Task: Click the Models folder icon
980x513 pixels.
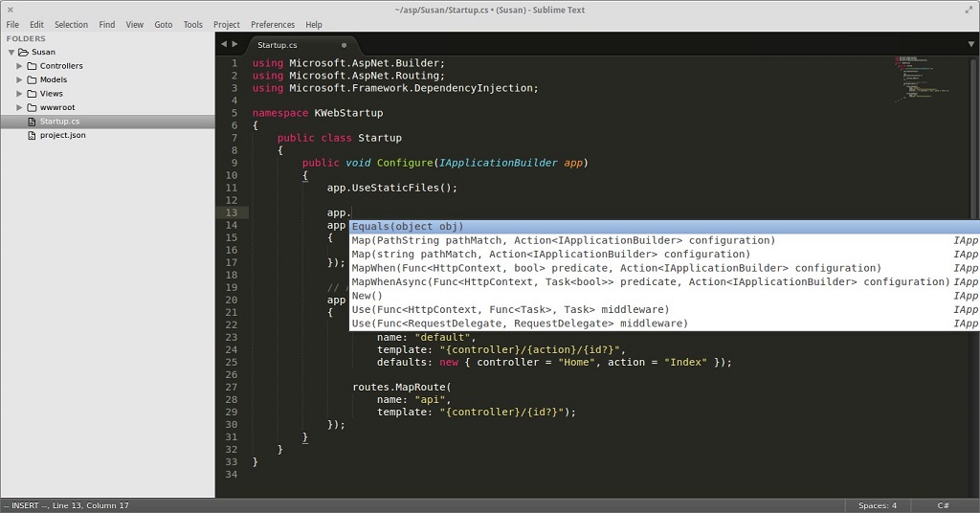Action: (x=32, y=79)
